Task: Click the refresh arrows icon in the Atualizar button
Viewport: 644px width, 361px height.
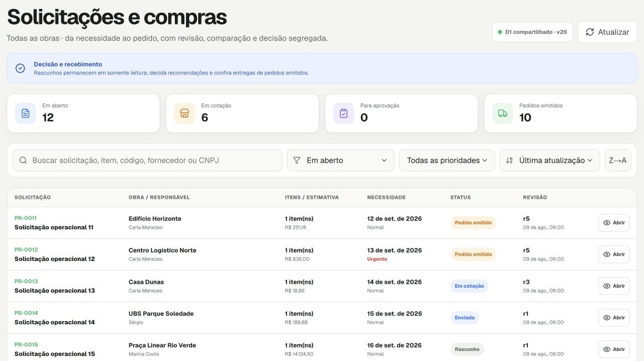Action: 590,32
